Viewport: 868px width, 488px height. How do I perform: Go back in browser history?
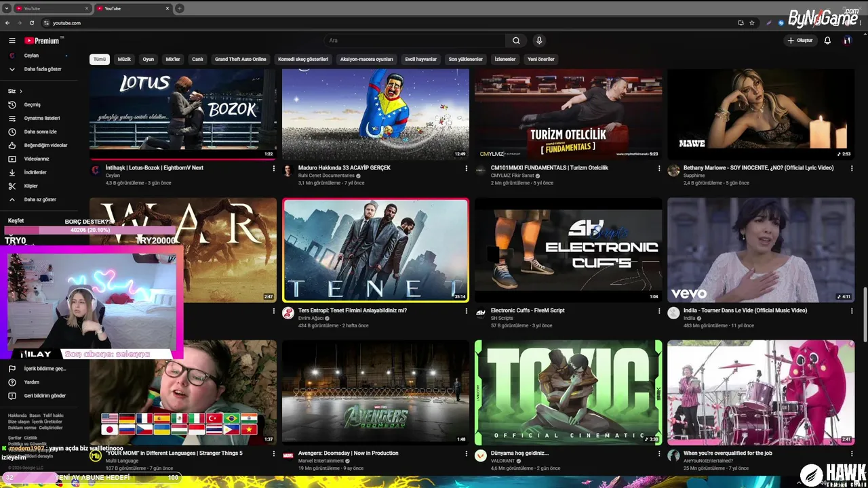tap(7, 22)
